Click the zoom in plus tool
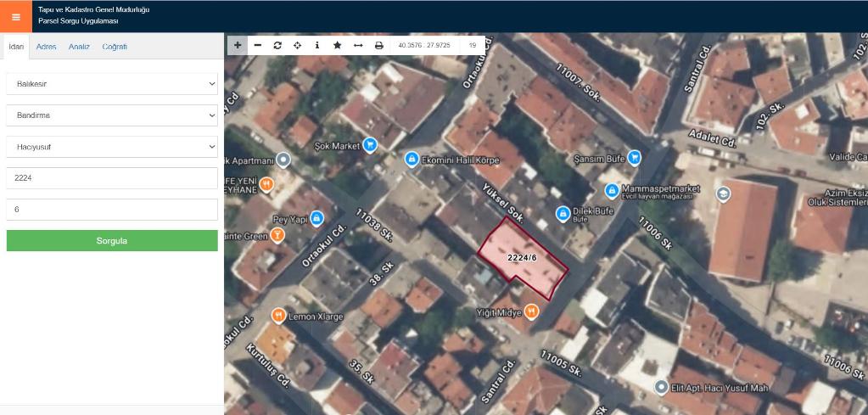 pos(238,45)
